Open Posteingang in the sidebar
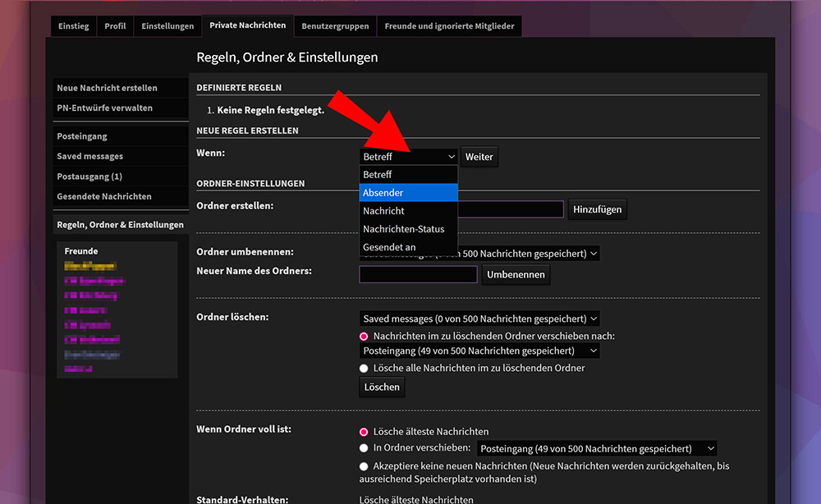This screenshot has width=821, height=504. [82, 136]
